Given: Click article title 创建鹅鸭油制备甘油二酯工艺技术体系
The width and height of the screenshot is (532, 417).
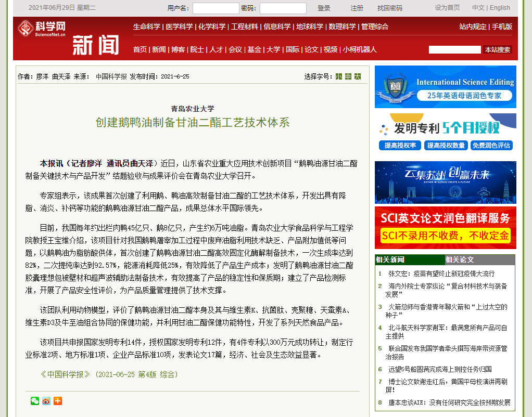Looking at the screenshot, I should click(193, 122).
